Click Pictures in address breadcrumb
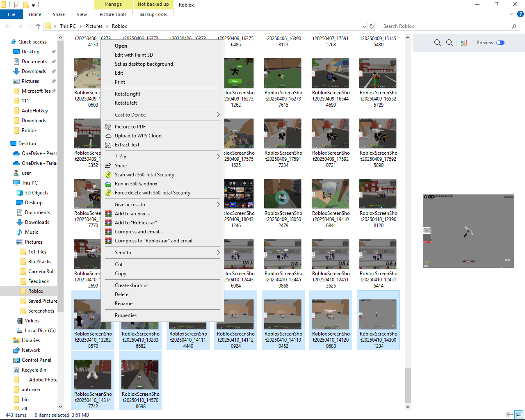 coord(94,26)
